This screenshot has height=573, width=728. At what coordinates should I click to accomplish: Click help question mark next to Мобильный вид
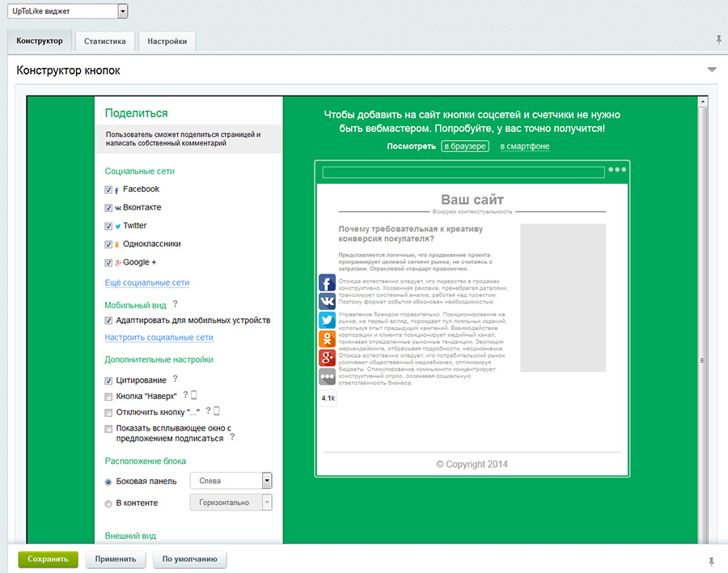click(x=176, y=304)
